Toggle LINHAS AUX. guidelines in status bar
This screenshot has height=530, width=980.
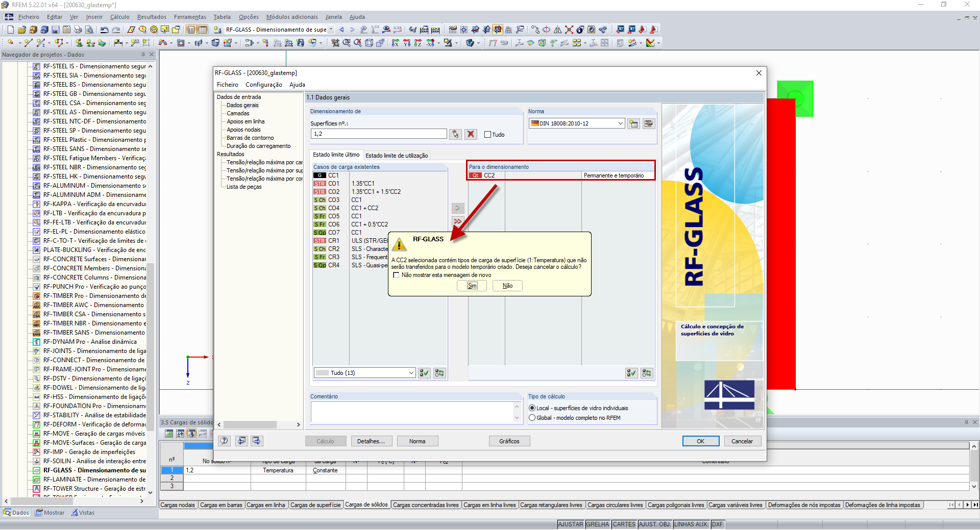pyautogui.click(x=692, y=524)
